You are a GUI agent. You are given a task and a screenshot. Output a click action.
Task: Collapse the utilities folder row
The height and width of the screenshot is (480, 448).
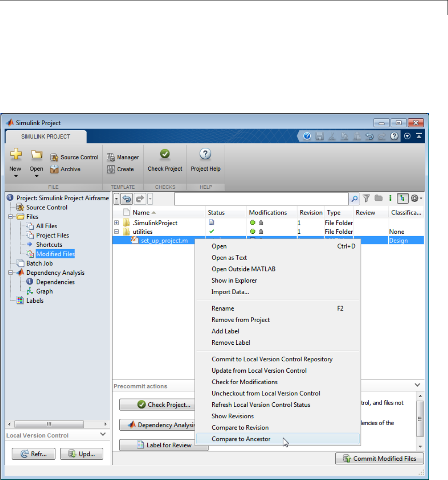[x=116, y=232]
